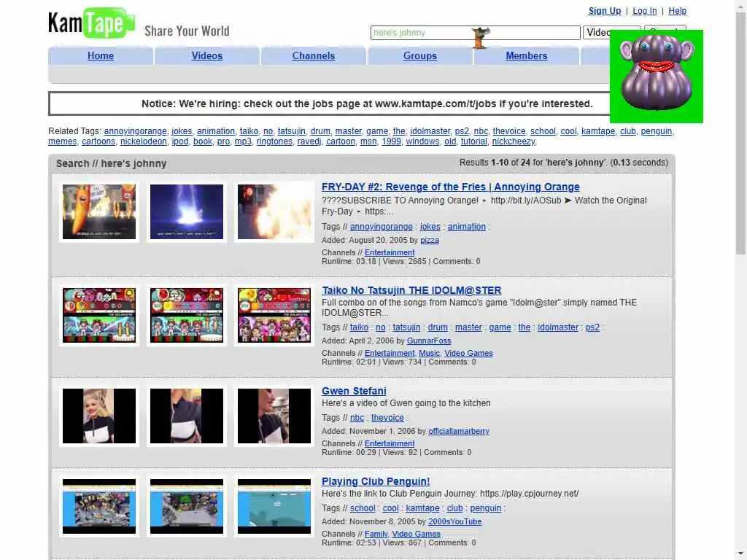Click the purple monkey character image
Image resolution: width=747 pixels, height=560 pixels.
(657, 76)
